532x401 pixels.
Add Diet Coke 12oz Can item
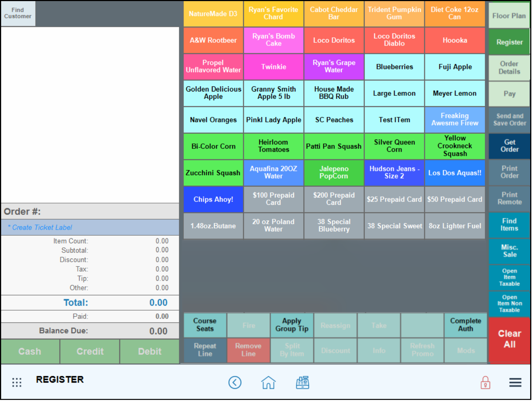coord(455,14)
